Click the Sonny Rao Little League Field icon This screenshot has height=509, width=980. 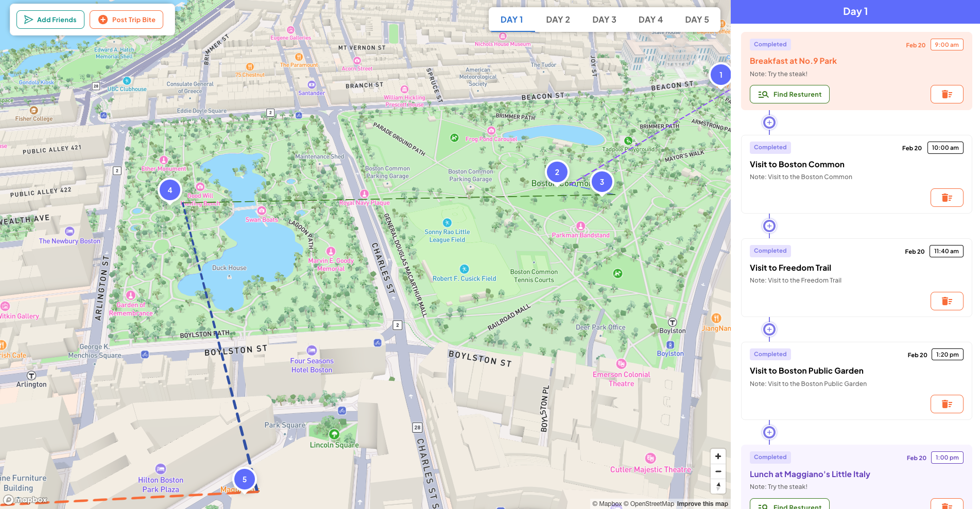click(447, 223)
